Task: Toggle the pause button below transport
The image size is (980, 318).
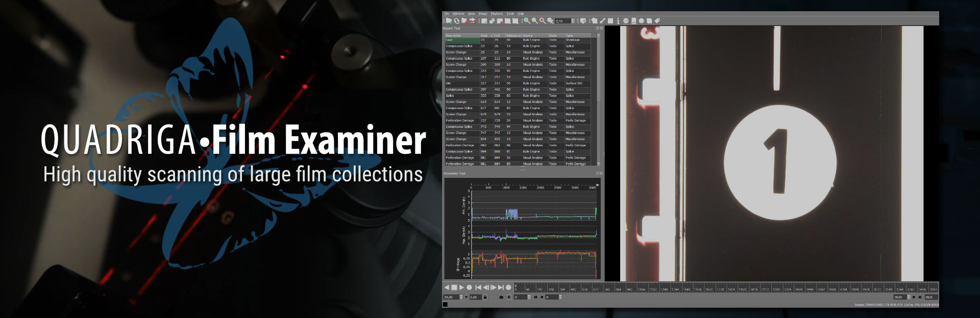Action: (x=509, y=297)
